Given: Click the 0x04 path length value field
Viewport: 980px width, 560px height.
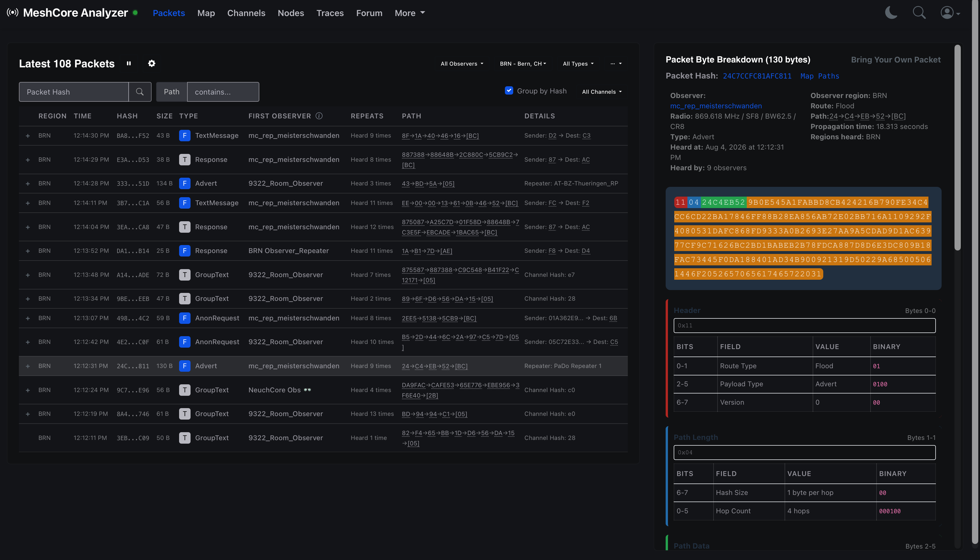Looking at the screenshot, I should [804, 452].
